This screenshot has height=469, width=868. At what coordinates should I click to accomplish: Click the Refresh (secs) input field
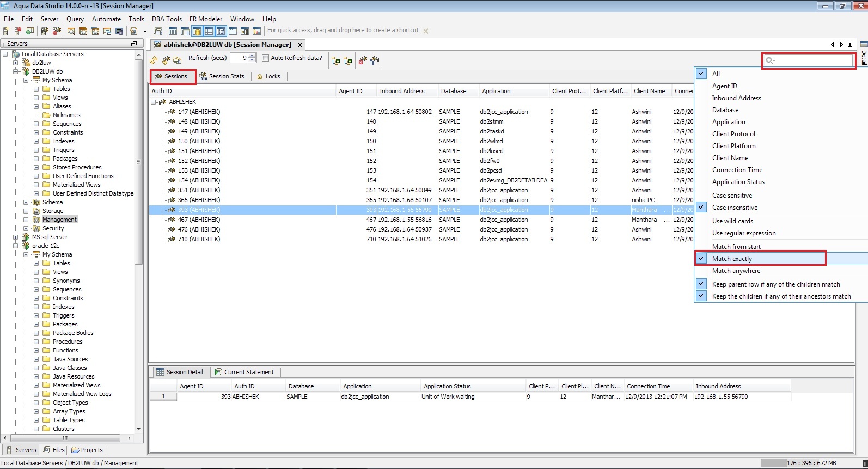[x=239, y=58]
